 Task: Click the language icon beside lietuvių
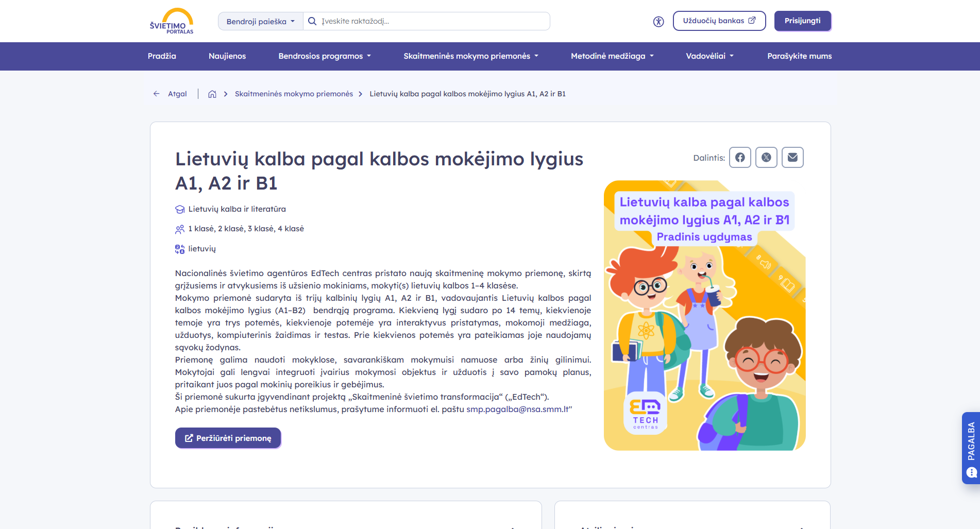point(180,249)
